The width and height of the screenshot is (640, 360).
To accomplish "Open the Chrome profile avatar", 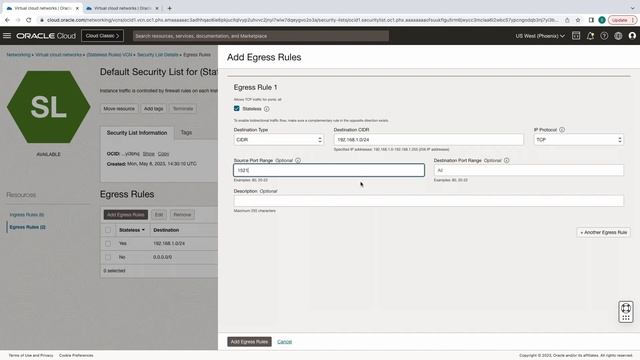I will pyautogui.click(x=602, y=20).
